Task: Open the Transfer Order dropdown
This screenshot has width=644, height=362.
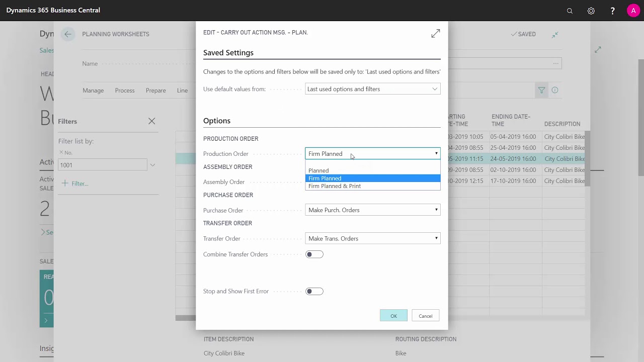Action: pos(372,238)
